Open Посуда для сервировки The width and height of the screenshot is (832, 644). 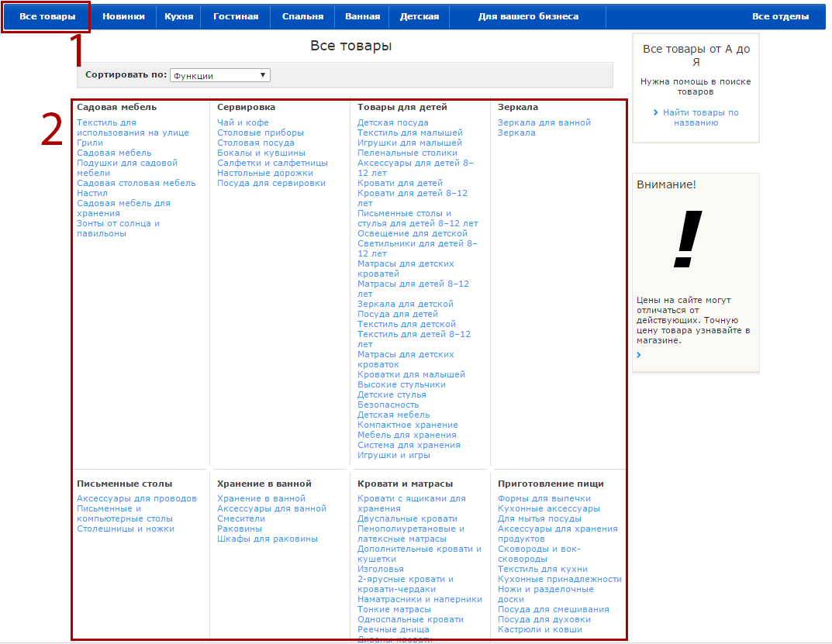pyautogui.click(x=271, y=183)
